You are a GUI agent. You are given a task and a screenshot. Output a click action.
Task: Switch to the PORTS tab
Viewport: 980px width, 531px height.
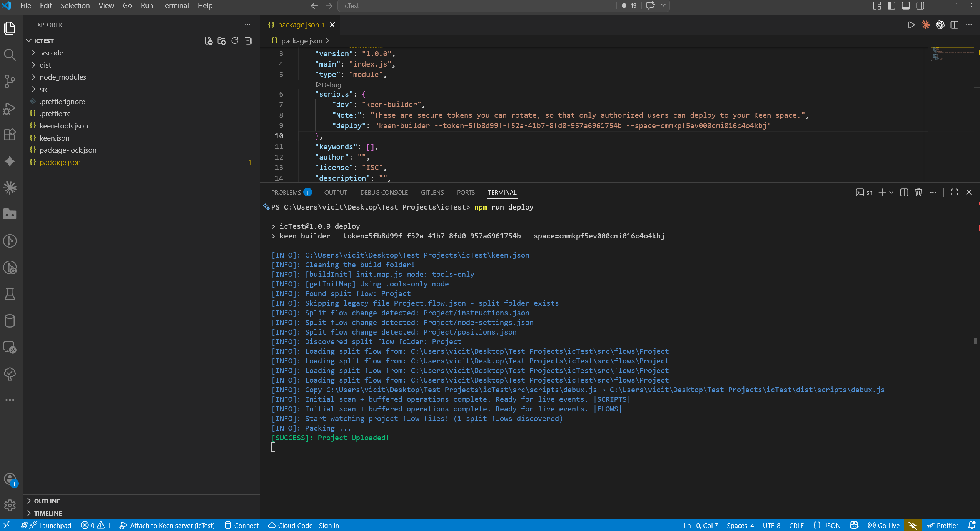coord(466,192)
